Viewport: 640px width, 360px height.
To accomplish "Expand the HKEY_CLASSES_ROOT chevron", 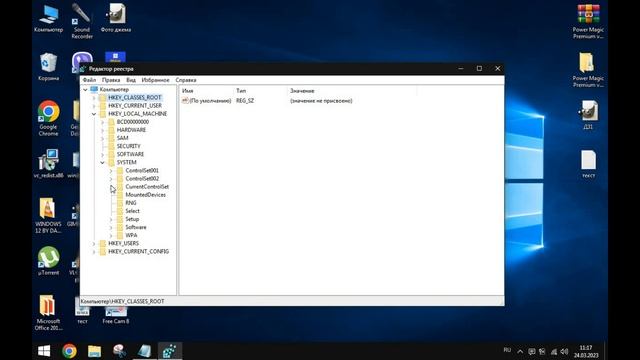I will [x=94, y=98].
